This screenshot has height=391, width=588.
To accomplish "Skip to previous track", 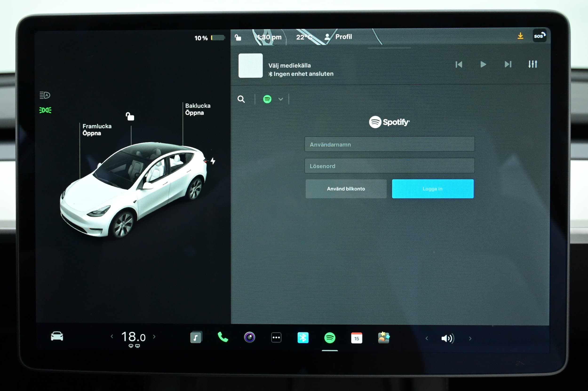I will pyautogui.click(x=459, y=64).
